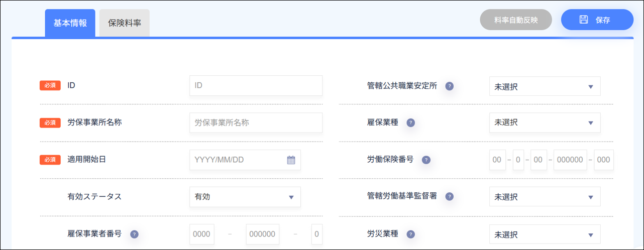The height and width of the screenshot is (250, 644).
Task: Click the 適用開始日 label text
Action: (x=86, y=160)
